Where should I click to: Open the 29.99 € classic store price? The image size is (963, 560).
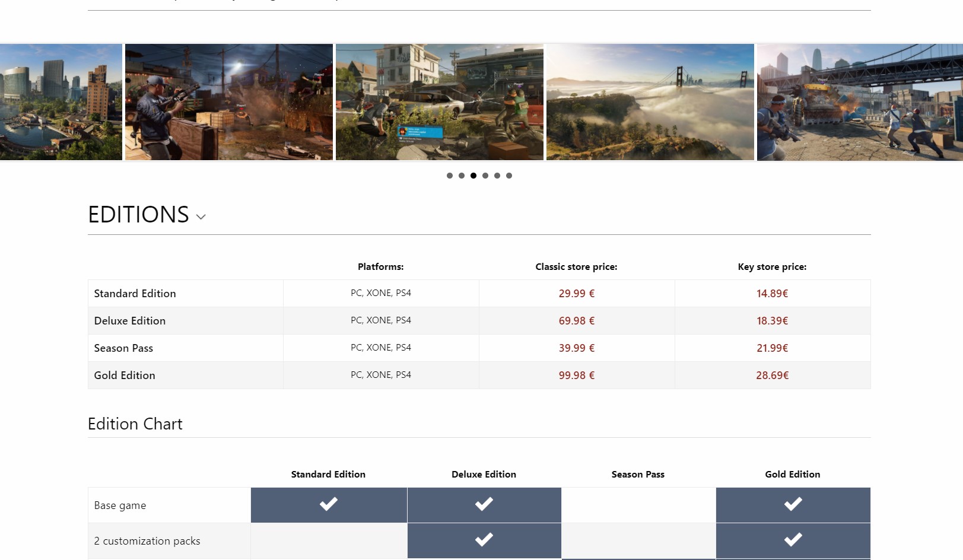(x=577, y=294)
